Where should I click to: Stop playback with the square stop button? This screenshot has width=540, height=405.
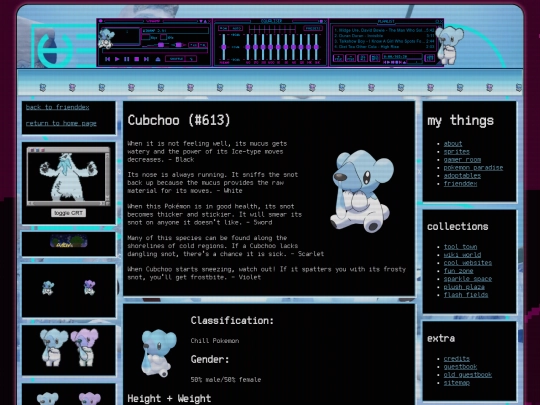click(x=136, y=59)
